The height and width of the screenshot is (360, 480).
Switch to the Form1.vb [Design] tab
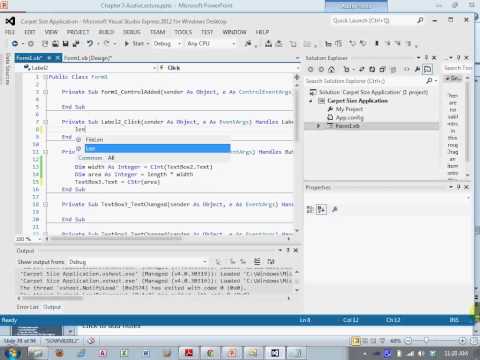click(88, 58)
